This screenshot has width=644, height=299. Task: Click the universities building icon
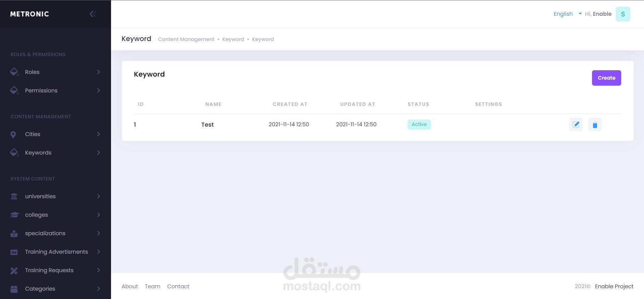14,196
